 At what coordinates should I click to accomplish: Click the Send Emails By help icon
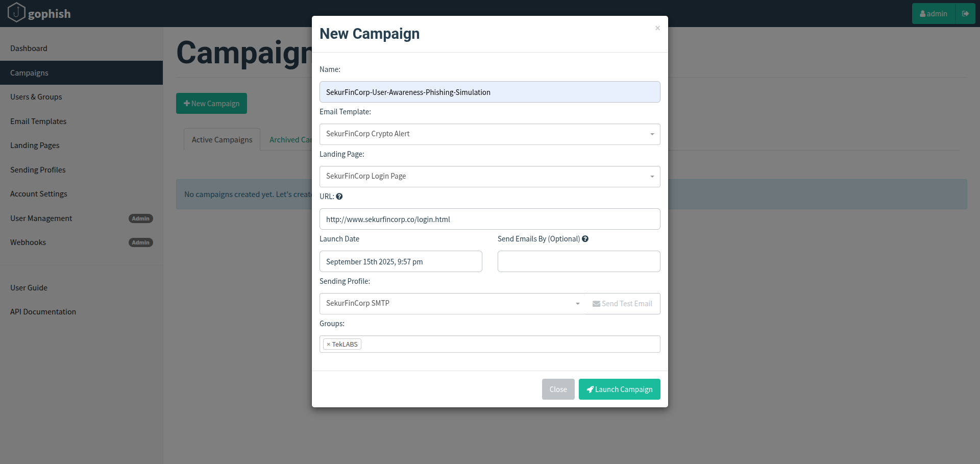(585, 239)
